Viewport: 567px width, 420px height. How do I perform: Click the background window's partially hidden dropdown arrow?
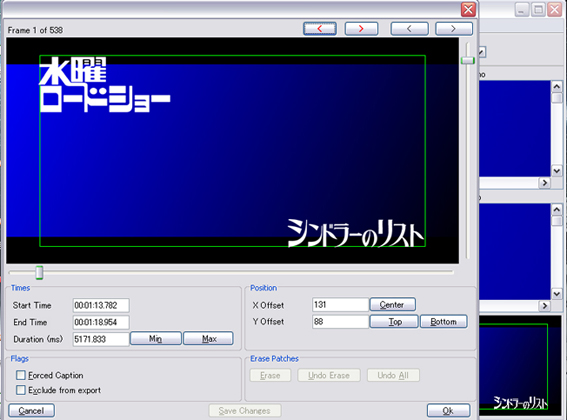coord(482,52)
